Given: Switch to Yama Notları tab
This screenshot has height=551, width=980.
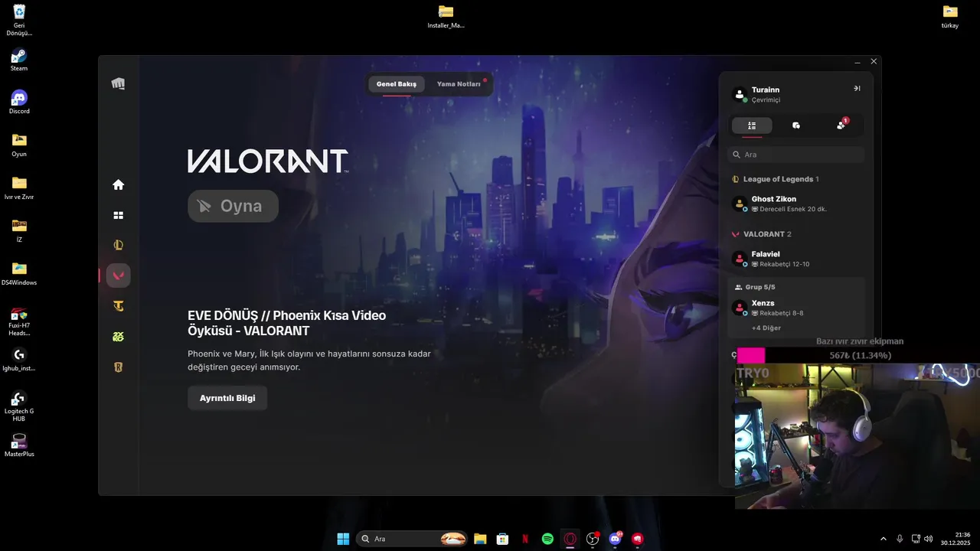Looking at the screenshot, I should 459,84.
